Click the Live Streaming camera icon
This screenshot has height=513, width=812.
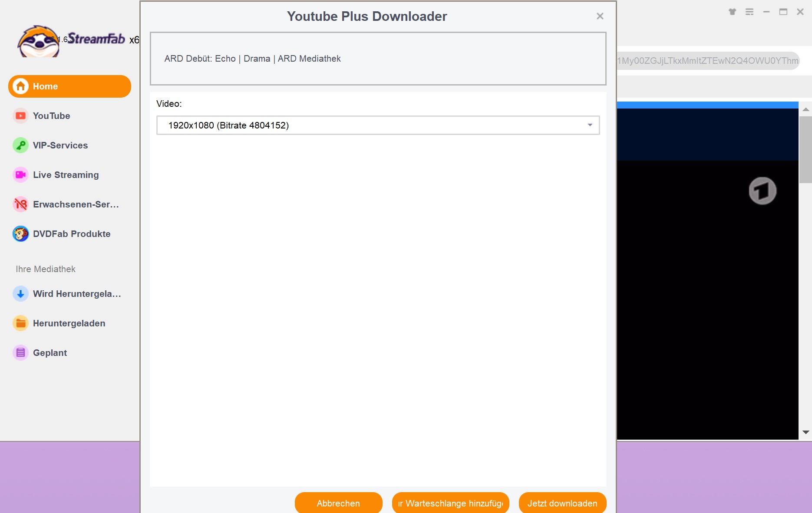(x=20, y=175)
